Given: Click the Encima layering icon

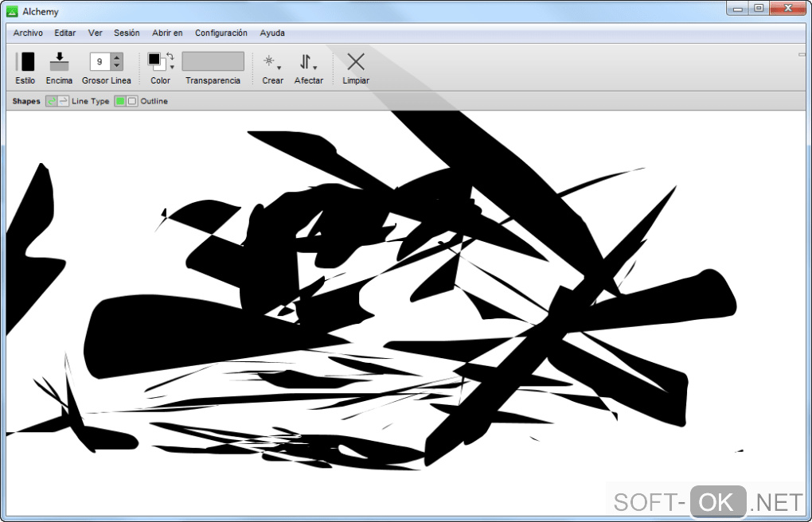Looking at the screenshot, I should pos(59,61).
